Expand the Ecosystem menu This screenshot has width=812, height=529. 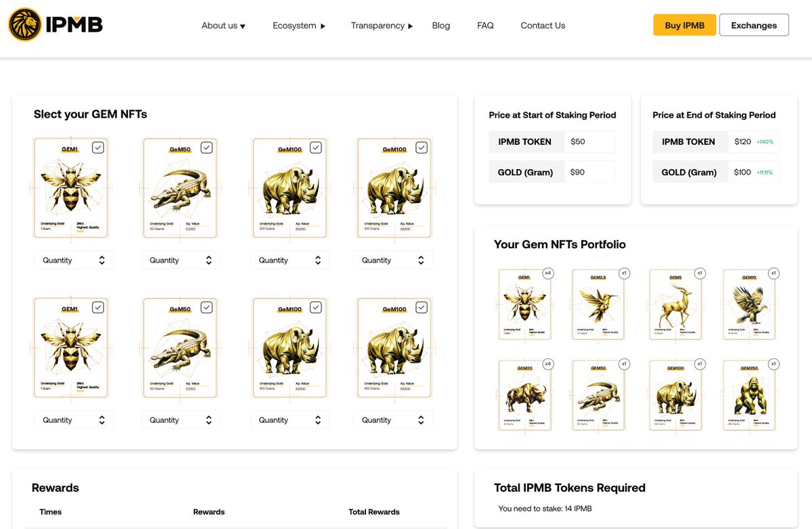(299, 26)
